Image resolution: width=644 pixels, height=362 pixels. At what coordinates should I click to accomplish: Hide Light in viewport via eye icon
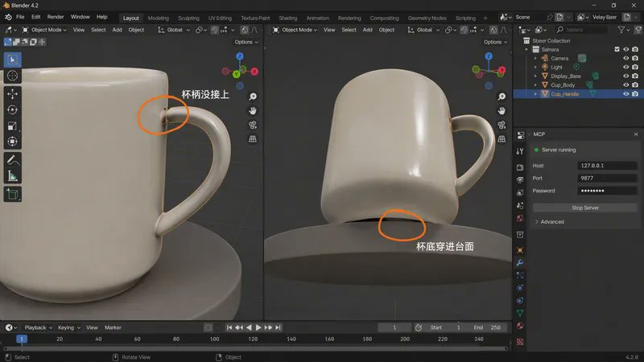(626, 67)
